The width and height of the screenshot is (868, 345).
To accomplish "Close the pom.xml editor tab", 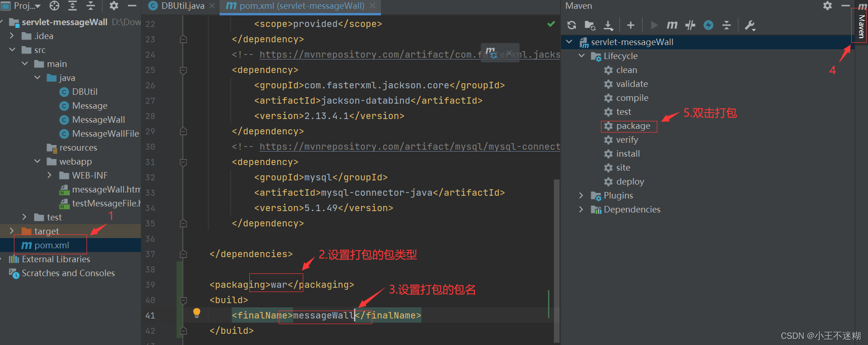I will (373, 6).
